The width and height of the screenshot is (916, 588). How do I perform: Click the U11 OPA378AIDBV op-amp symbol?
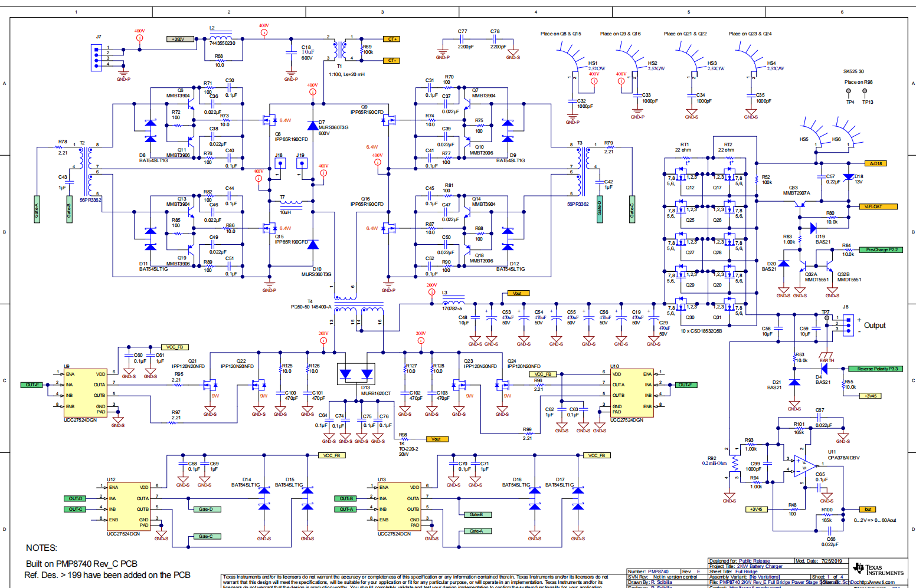coord(801,467)
